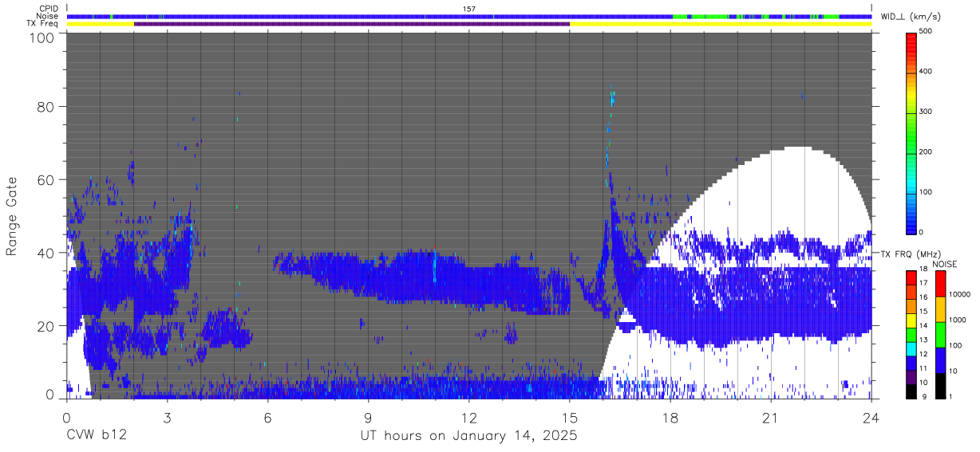This screenshot has height=452, width=980.
Task: Click the UT hours on January 14, 2025 title
Action: (x=468, y=436)
